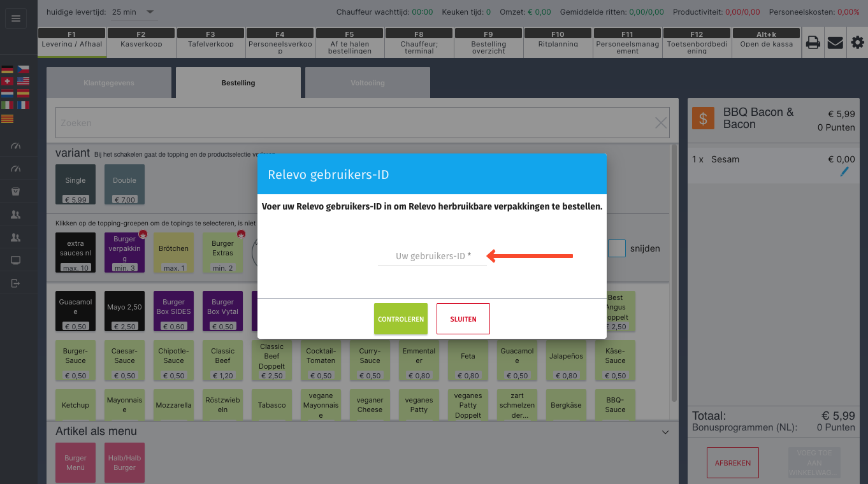Viewport: 868px width, 484px height.
Task: Select the United States flag language
Action: [x=23, y=81]
